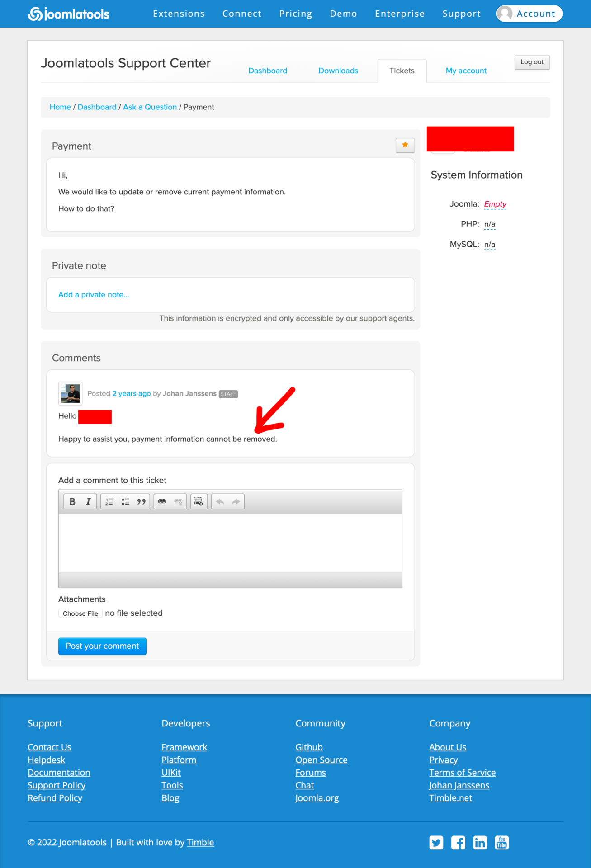This screenshot has width=591, height=868.
Task: Switch to the Dashboard tab
Action: (268, 71)
